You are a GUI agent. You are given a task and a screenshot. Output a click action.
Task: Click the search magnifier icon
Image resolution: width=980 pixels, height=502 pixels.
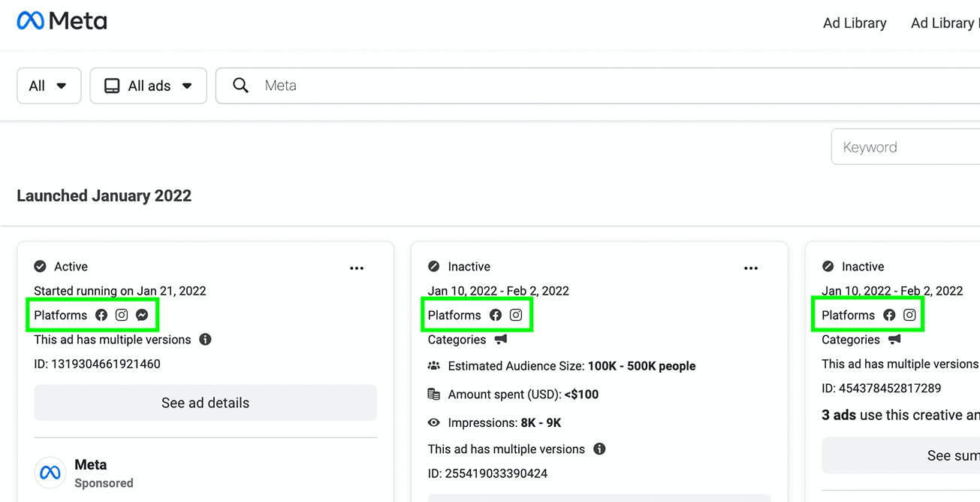pos(240,86)
